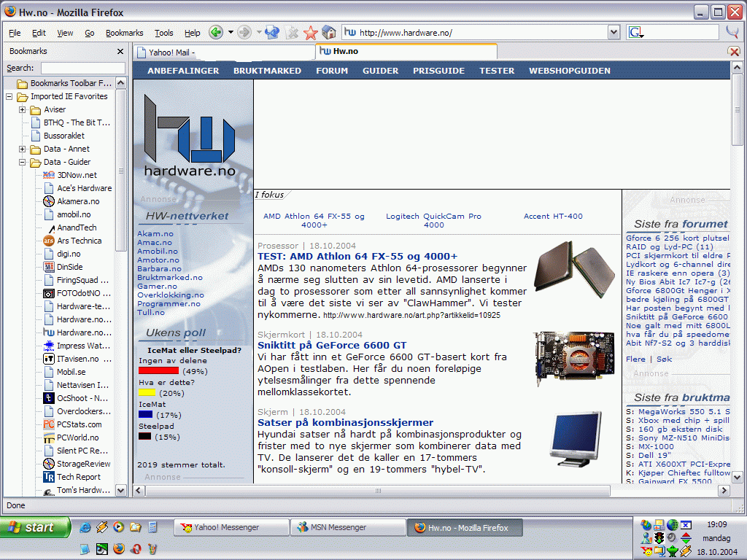747x560 pixels.
Task: Launch Firefox from Quick Launch
Action: coord(119,549)
